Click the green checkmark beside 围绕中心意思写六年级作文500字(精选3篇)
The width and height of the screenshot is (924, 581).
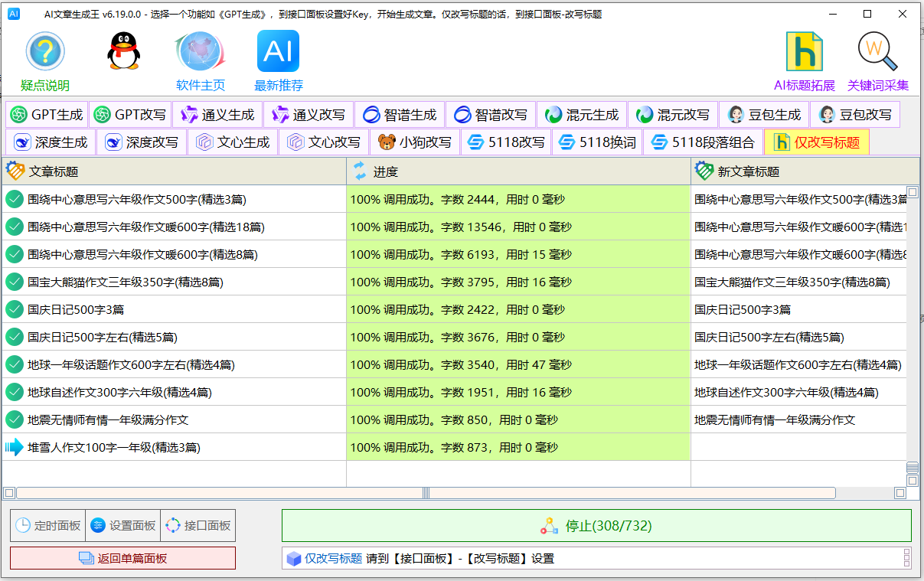coord(15,199)
